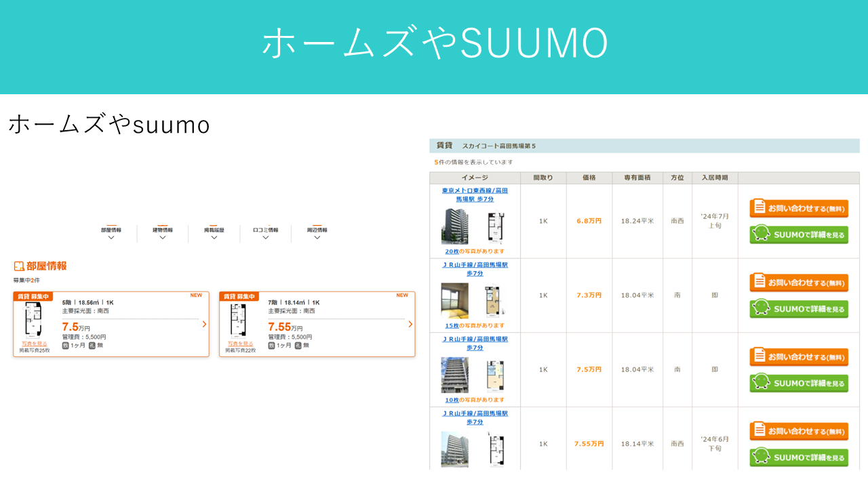Viewport: 868px width, 488px height.
Task: Click the スカイコート高田馬場第5 header text
Action: (499, 146)
